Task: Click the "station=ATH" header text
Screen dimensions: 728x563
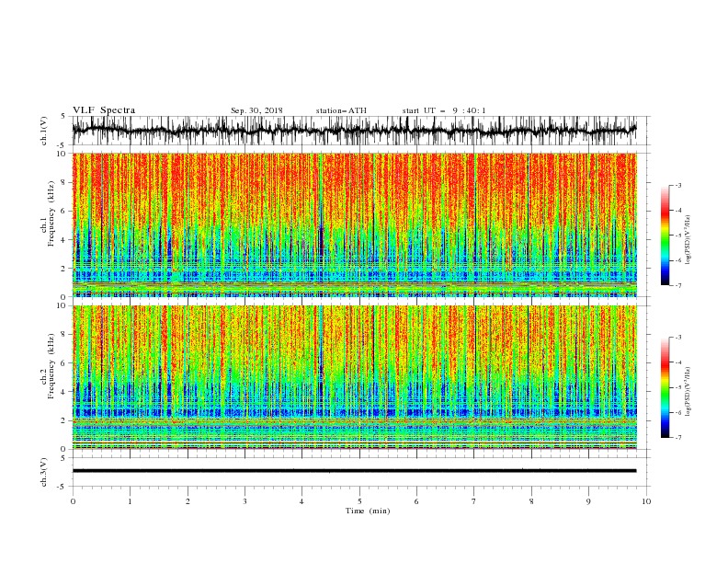Action: point(341,110)
